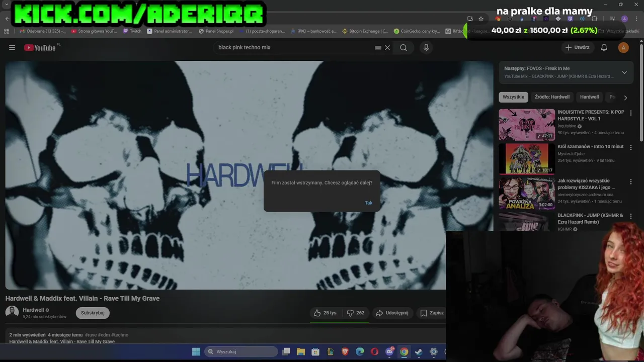Click the Zapisz save button

[x=432, y=313]
